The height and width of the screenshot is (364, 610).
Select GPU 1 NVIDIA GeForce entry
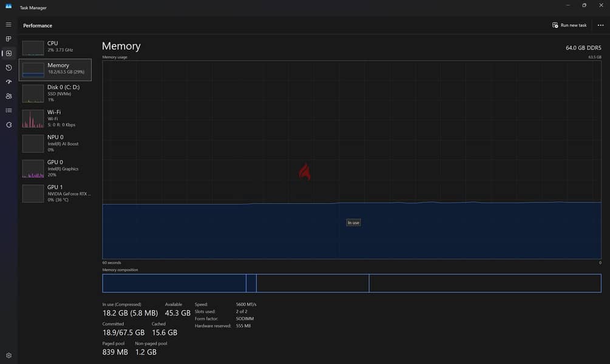55,194
